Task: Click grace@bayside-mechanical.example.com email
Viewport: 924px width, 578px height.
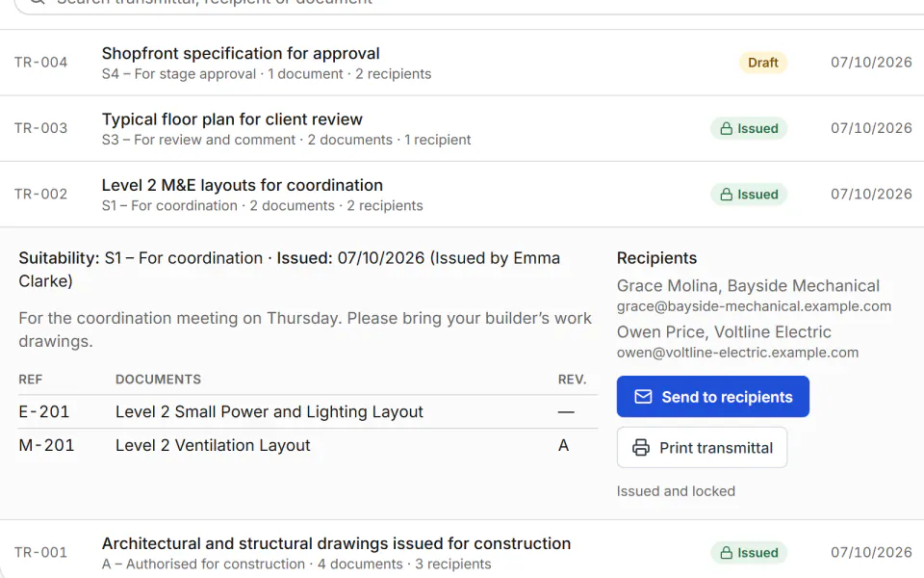Action: [x=754, y=306]
